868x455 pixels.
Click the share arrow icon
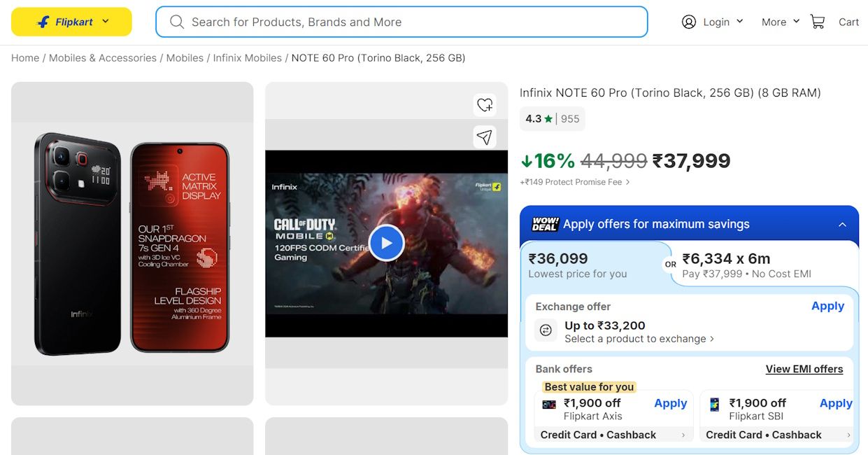[x=485, y=136]
